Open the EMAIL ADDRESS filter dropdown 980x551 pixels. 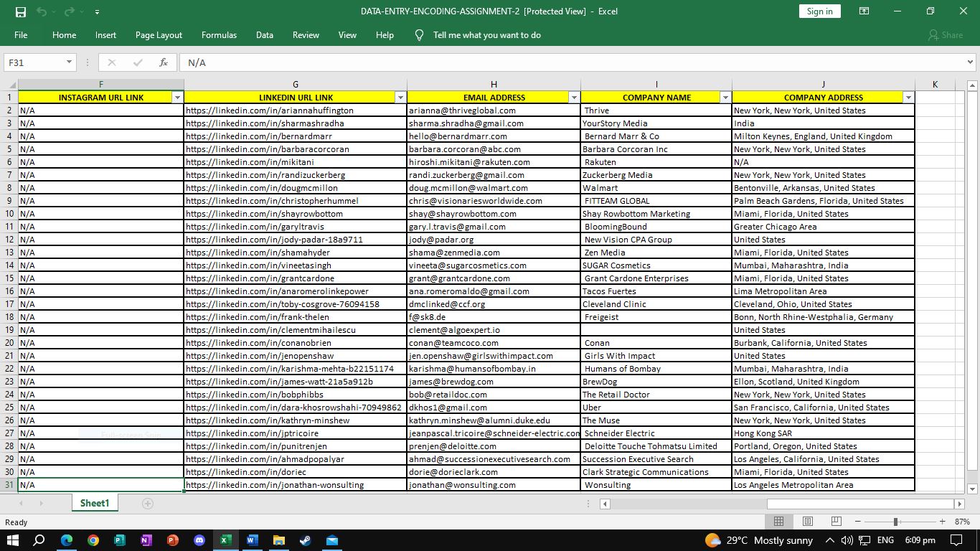[x=574, y=98]
